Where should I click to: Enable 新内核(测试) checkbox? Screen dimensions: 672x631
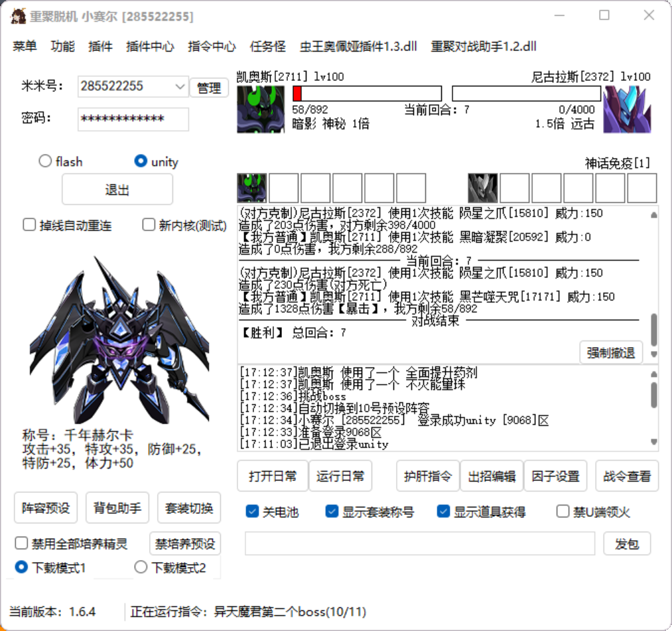click(149, 225)
